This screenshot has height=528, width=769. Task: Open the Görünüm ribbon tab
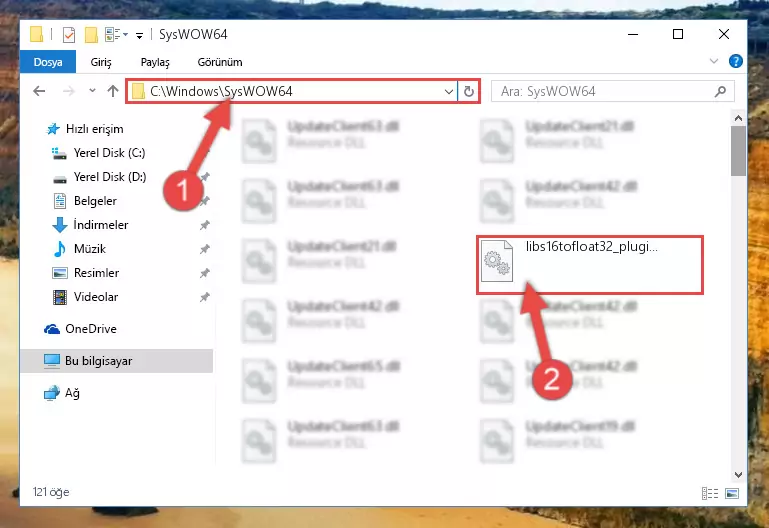click(220, 62)
